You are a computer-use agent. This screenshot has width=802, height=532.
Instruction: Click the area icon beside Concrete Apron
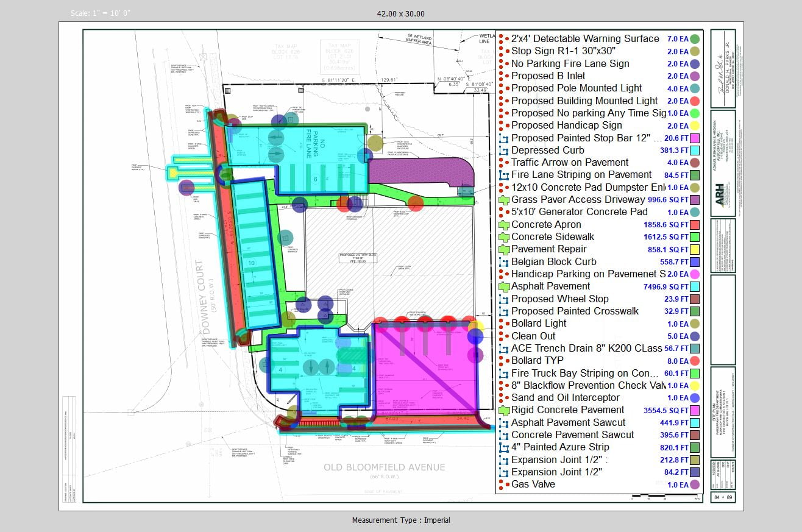click(503, 225)
